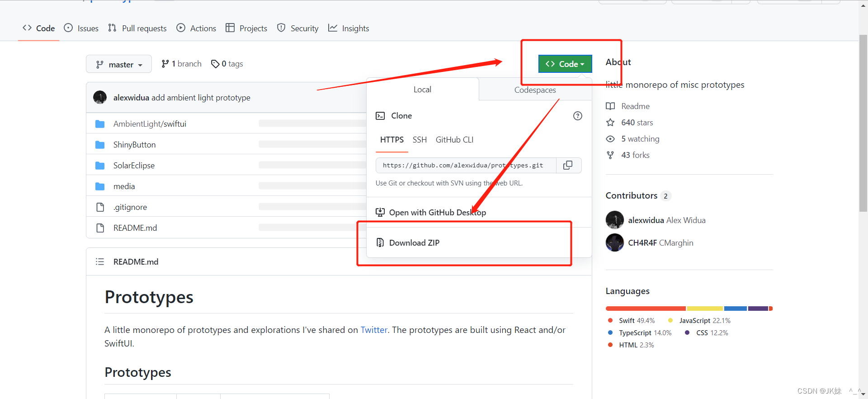Click the media folder icon
Screen dimensions: 868x399
[x=100, y=186]
